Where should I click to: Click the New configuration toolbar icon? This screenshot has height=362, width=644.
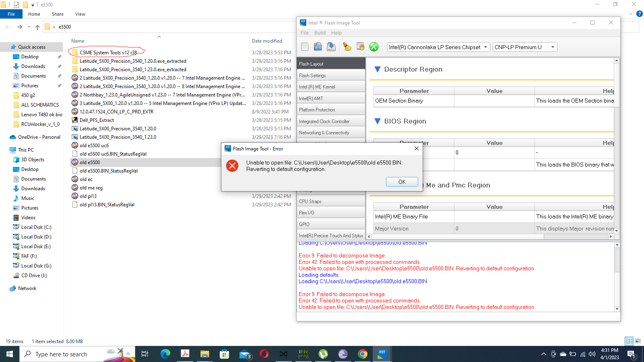pos(305,47)
